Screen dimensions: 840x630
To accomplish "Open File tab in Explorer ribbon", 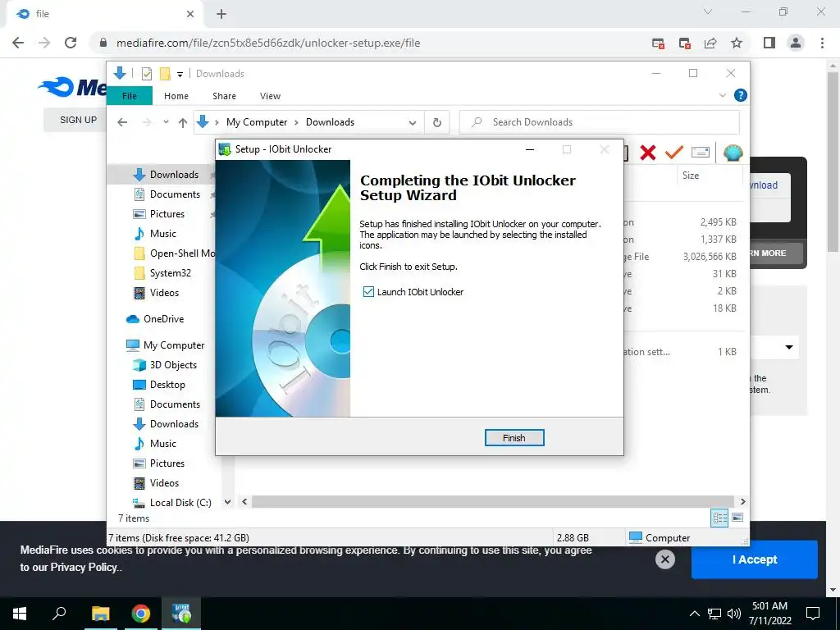I will pos(130,96).
